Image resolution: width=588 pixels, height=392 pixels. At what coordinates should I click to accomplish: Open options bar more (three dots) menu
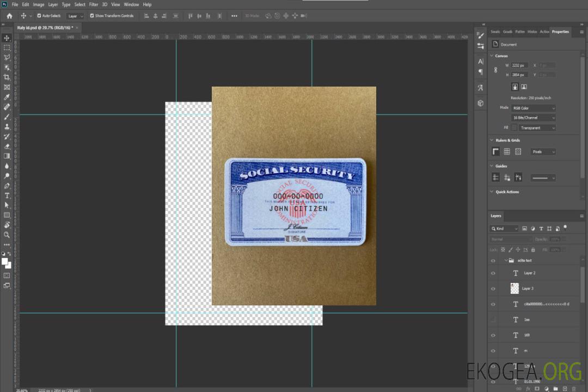tap(234, 16)
